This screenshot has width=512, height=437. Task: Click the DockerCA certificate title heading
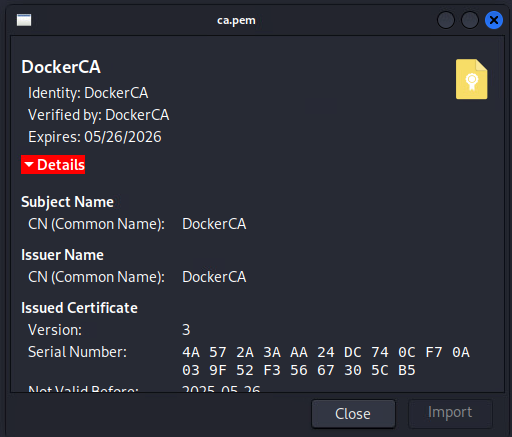pos(61,67)
